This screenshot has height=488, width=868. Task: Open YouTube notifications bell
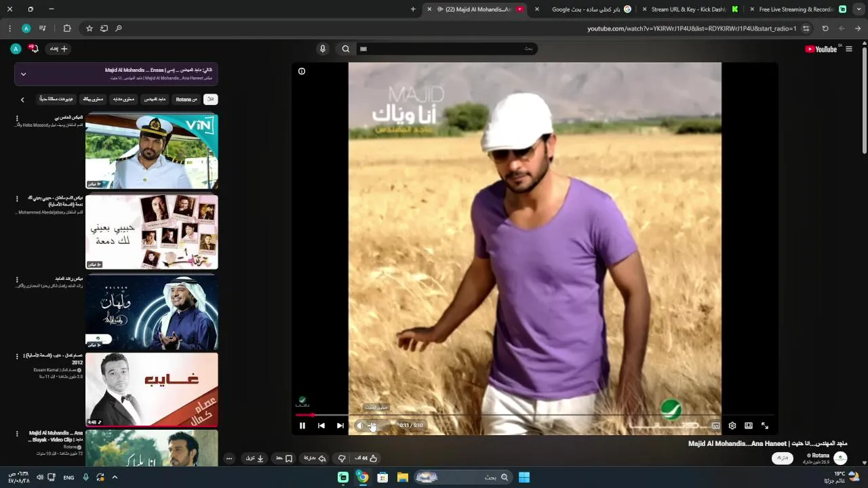pyautogui.click(x=34, y=49)
